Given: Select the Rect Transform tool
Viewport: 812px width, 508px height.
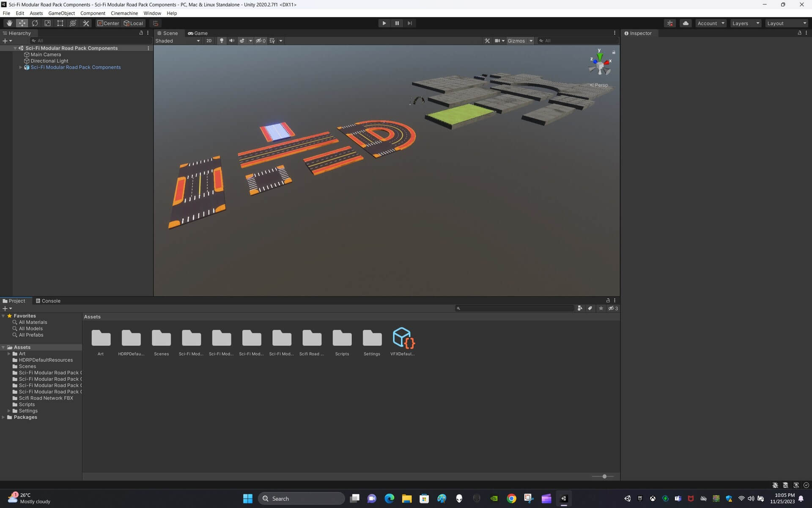Looking at the screenshot, I should [60, 23].
